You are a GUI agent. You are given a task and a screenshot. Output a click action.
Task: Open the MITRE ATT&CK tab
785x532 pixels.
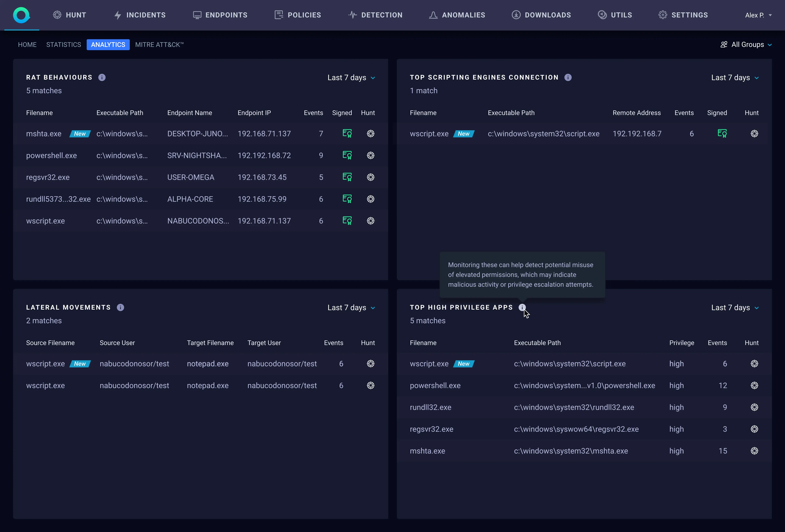[x=159, y=45]
